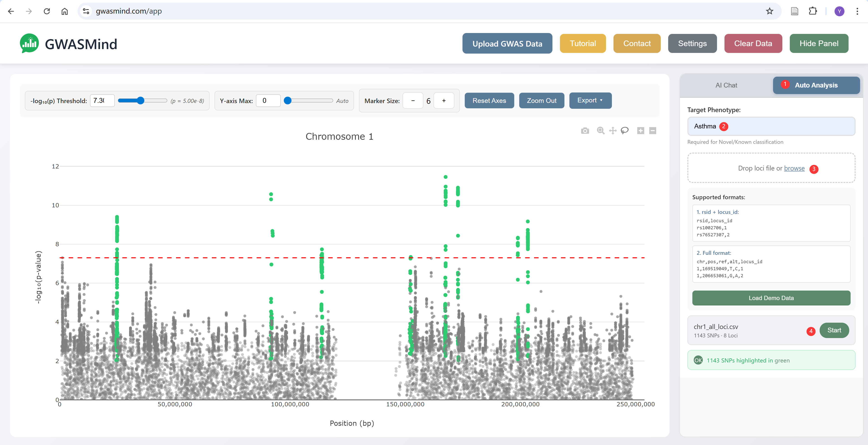Hide the side panel with Hide Panel

tap(819, 43)
